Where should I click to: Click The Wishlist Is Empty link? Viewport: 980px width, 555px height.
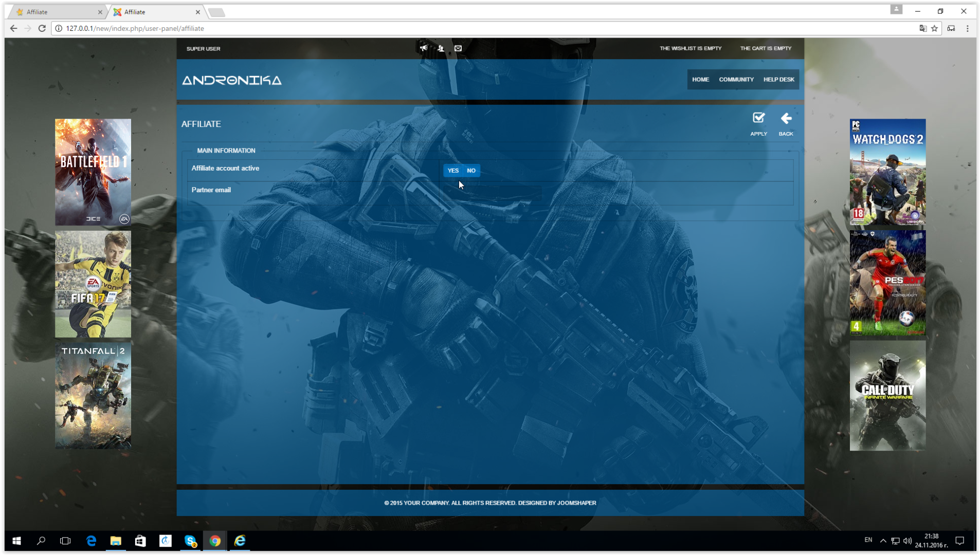(691, 48)
